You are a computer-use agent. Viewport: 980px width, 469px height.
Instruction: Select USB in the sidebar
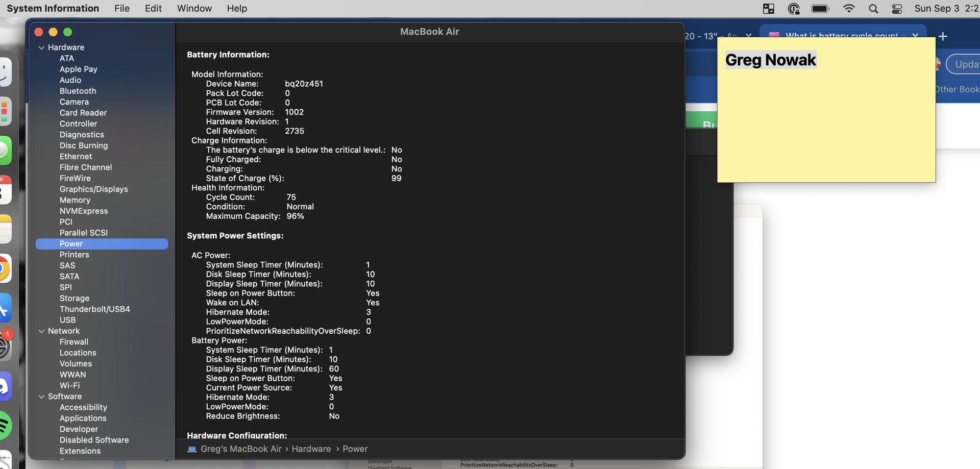click(x=67, y=320)
